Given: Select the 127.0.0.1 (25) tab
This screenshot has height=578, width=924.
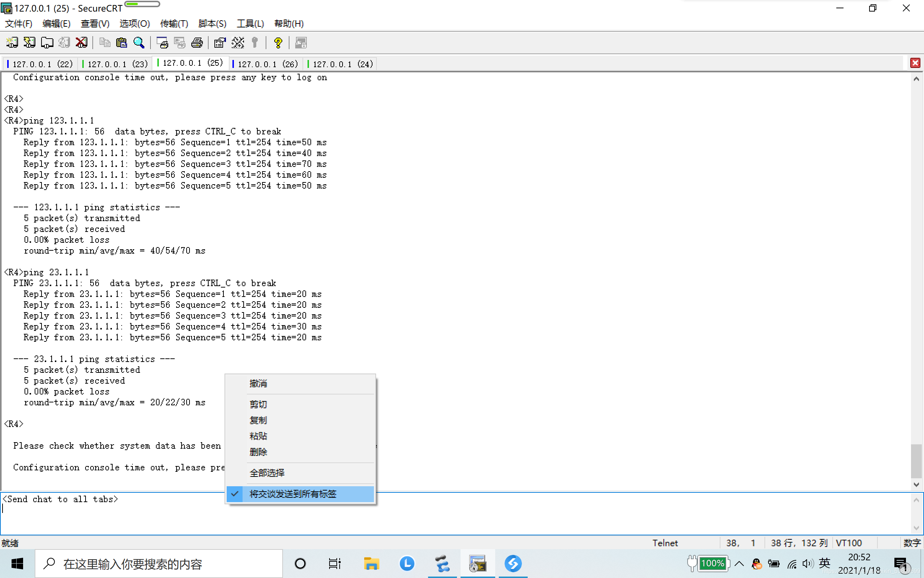Looking at the screenshot, I should (191, 63).
